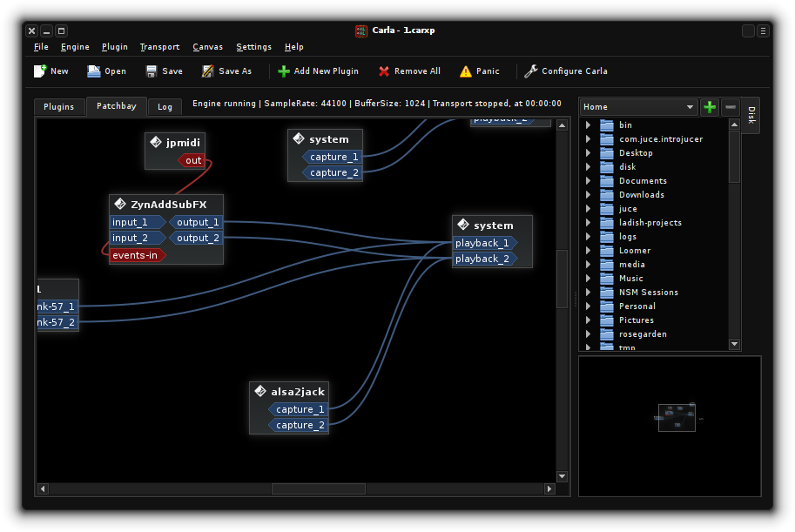Expand the Music folder arrow

click(x=588, y=278)
